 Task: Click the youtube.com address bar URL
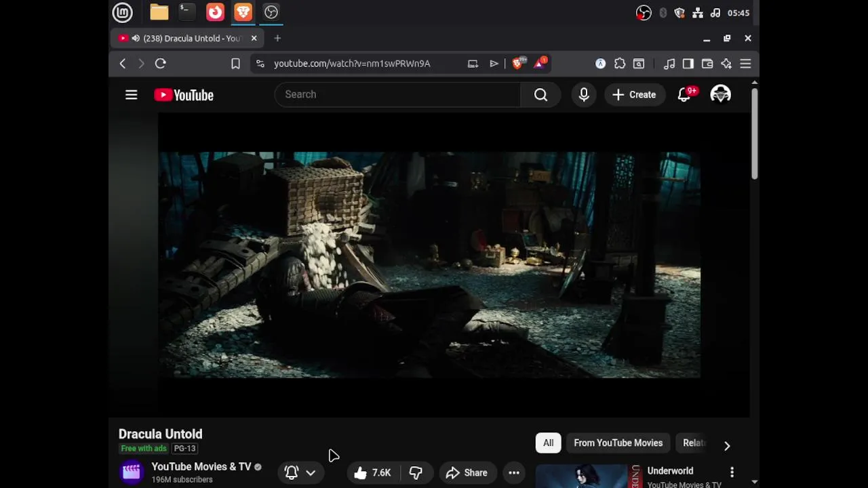click(352, 64)
